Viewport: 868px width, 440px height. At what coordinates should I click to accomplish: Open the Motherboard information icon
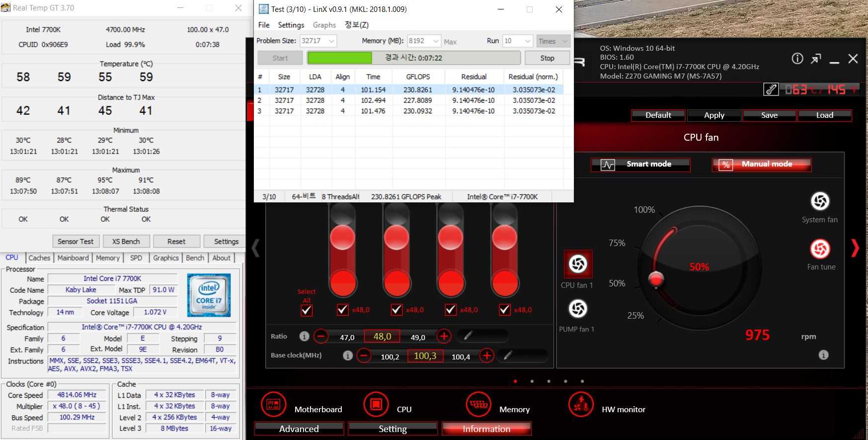tap(274, 404)
